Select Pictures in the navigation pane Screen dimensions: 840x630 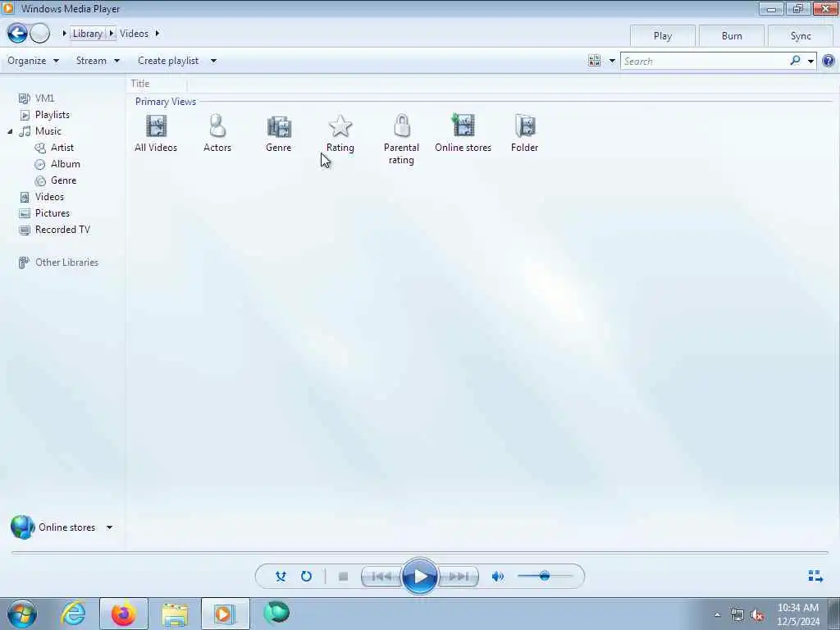(x=44, y=213)
